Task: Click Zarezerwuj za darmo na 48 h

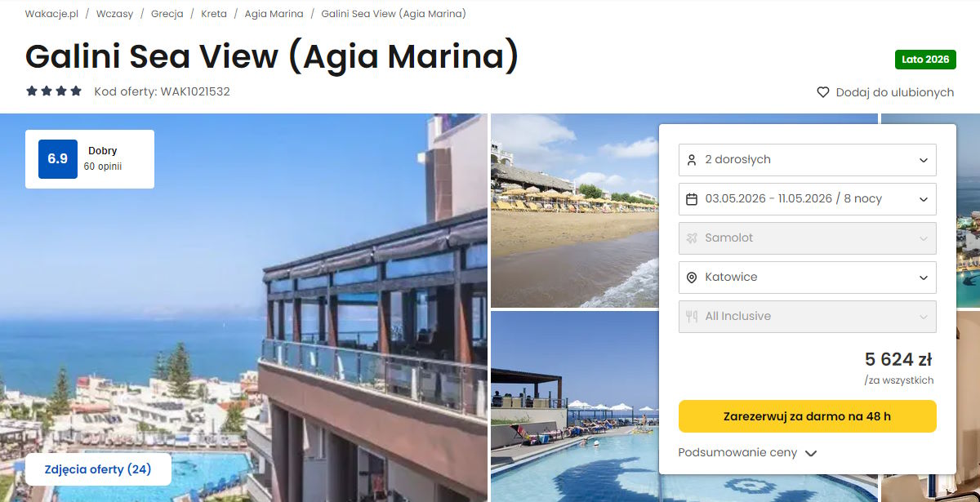Action: [808, 416]
